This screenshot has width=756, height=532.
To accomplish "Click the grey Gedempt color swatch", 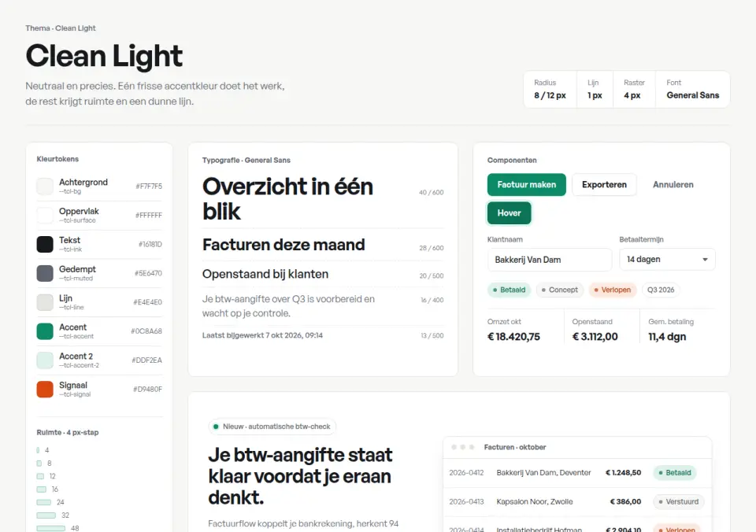I will 45,273.
